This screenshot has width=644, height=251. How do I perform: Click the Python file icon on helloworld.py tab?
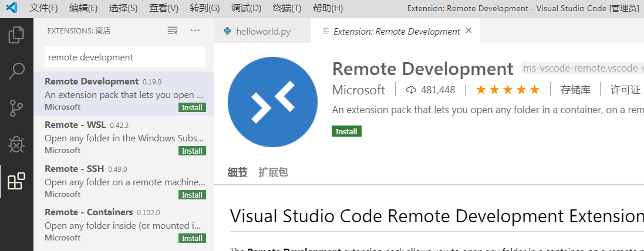pos(227,30)
